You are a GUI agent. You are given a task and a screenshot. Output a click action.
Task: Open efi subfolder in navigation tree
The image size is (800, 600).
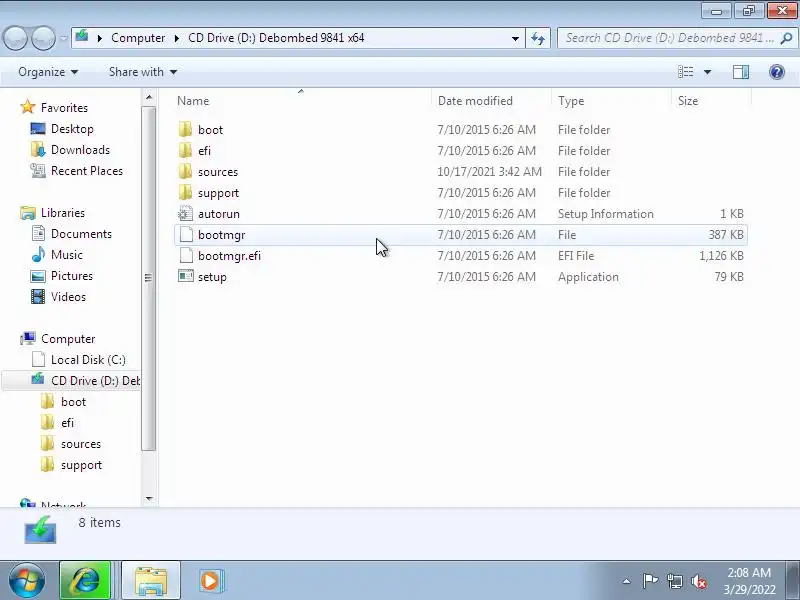click(x=67, y=422)
